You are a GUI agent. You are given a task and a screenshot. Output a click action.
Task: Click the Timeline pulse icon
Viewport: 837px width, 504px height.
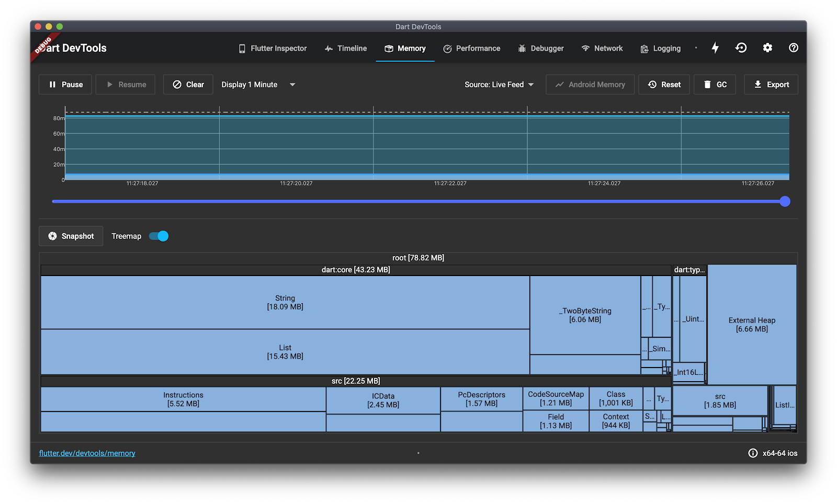pyautogui.click(x=329, y=49)
